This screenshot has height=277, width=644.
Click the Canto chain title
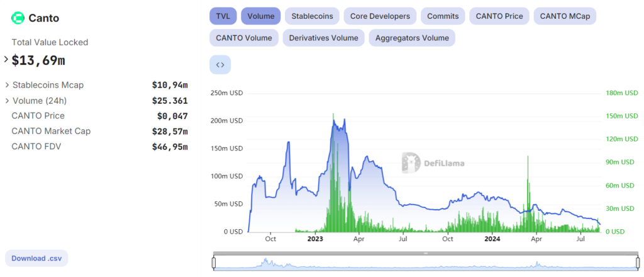(44, 18)
